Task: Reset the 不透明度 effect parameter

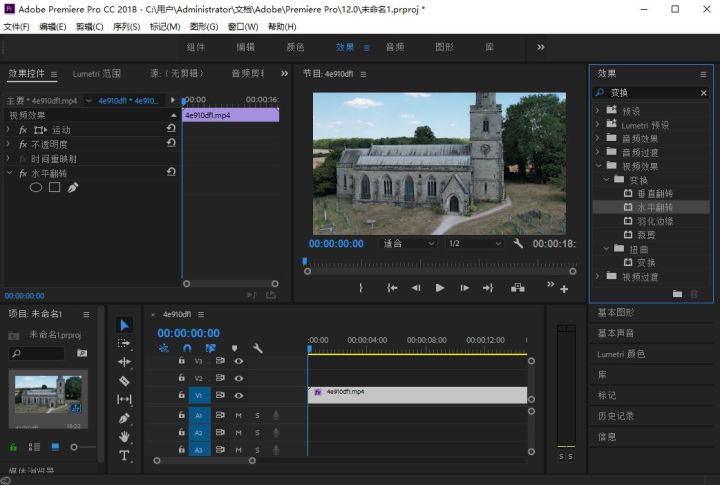Action: (171, 144)
